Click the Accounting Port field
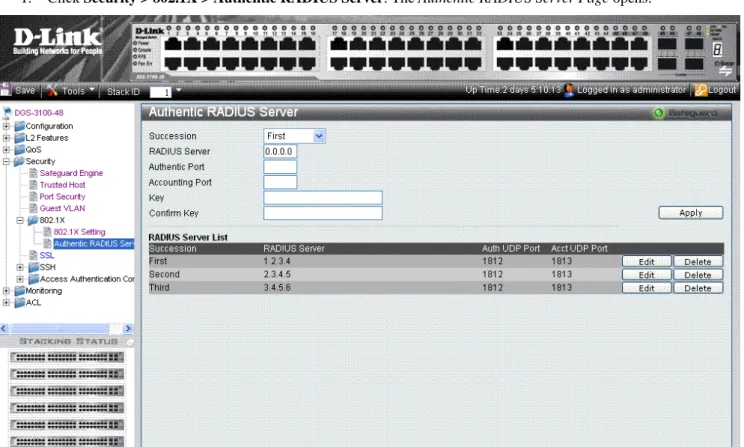The width and height of the screenshot is (744, 447). pyautogui.click(x=280, y=182)
